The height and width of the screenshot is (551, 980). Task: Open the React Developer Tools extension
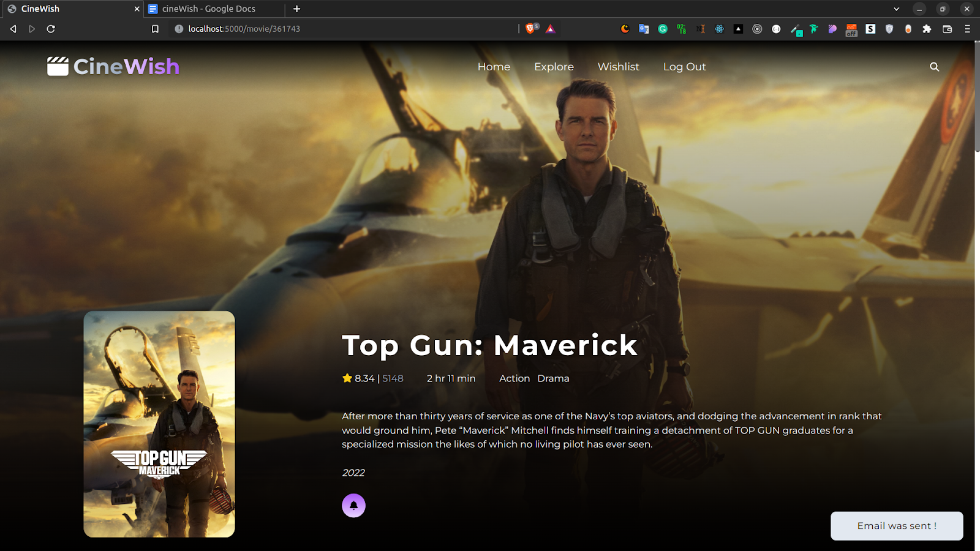tap(719, 29)
